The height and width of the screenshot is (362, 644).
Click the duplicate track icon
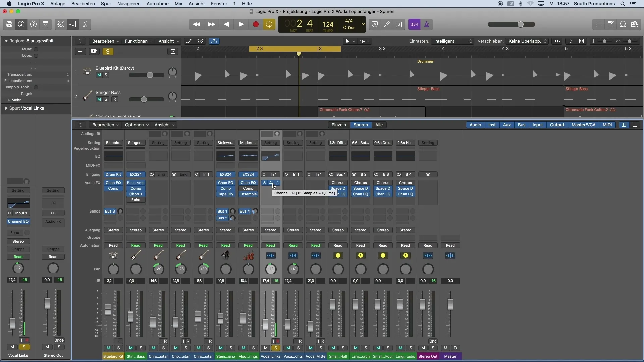point(94,51)
